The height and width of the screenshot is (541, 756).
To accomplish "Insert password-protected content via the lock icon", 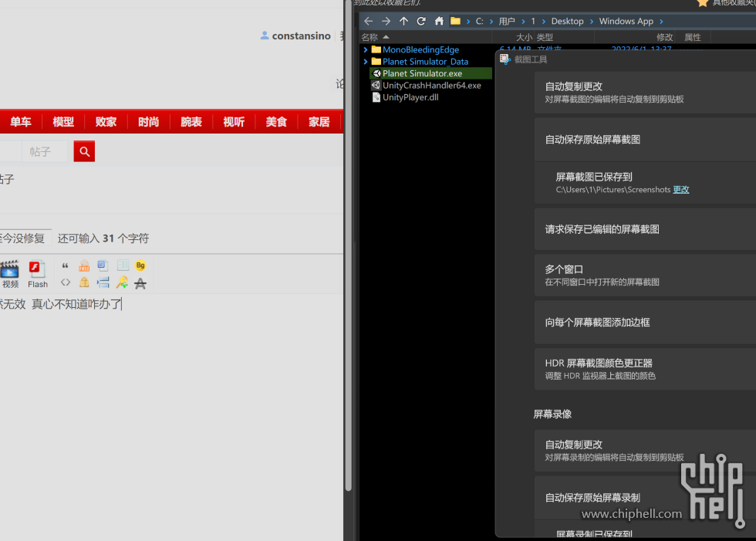I will tap(84, 282).
